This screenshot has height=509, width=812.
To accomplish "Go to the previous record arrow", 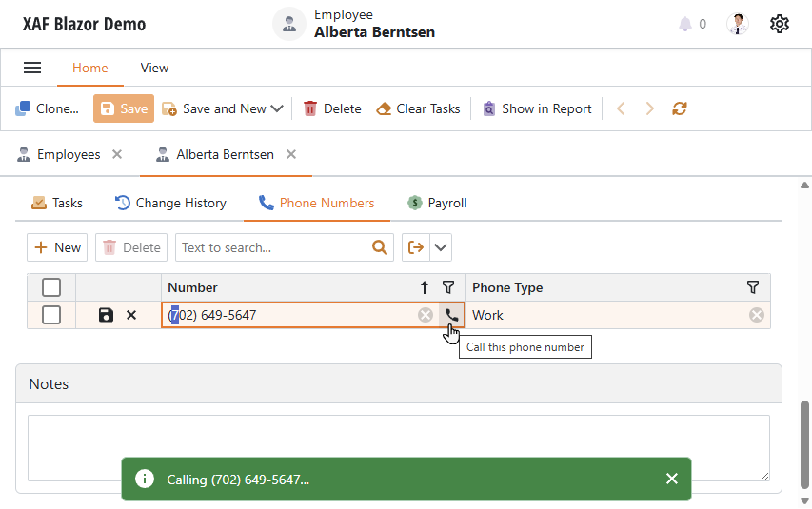I will 621,108.
